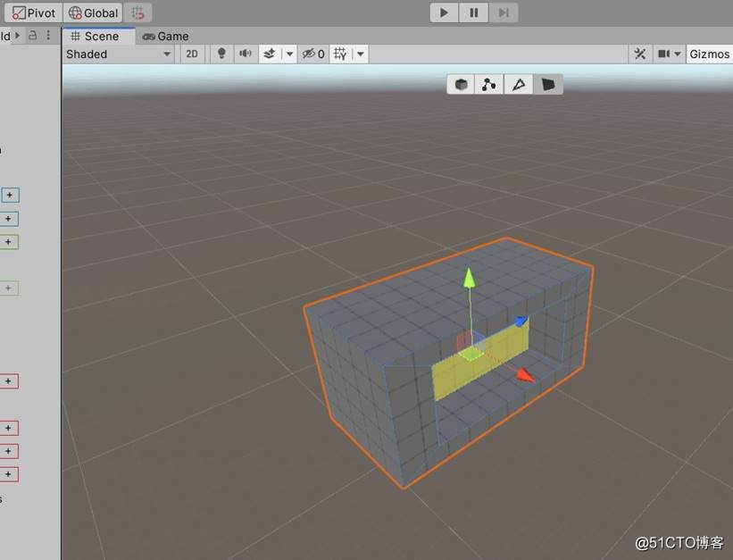
Task: Open the scene camera settings icon
Action: 663,54
